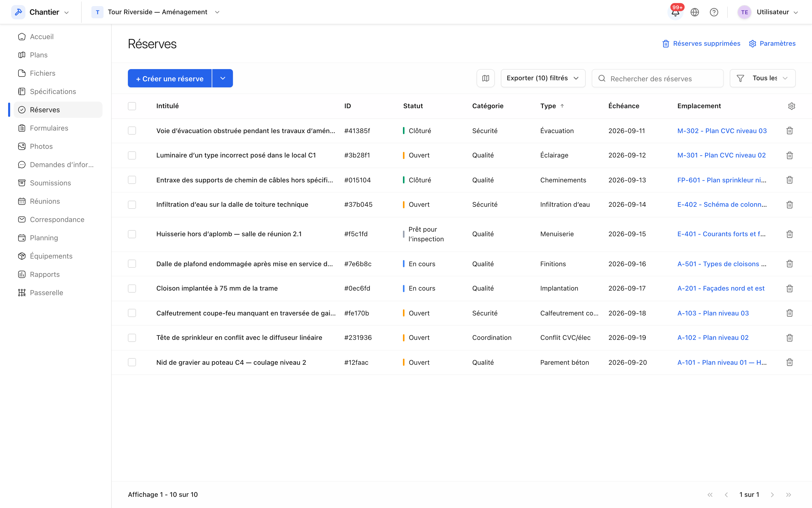This screenshot has width=812, height=508.
Task: Open Réserves supprimées link
Action: click(701, 43)
